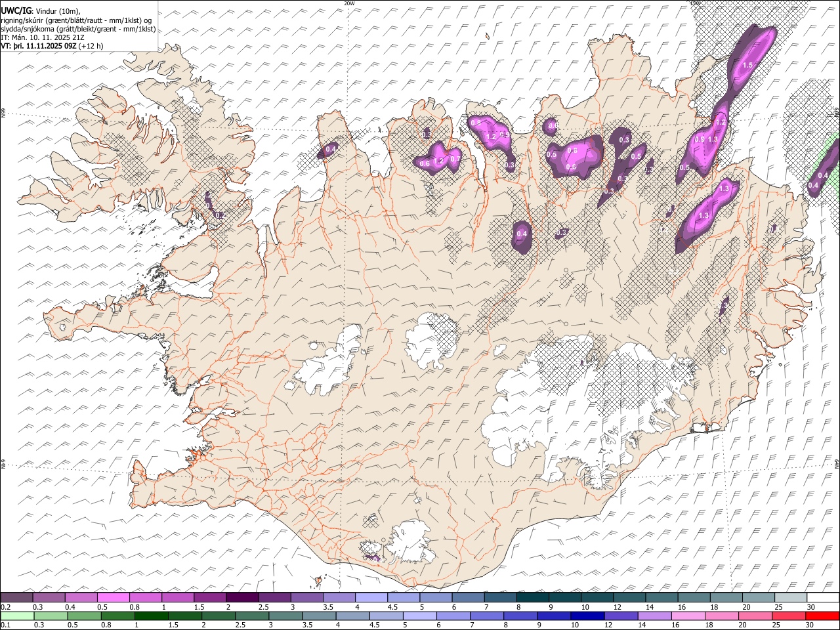Click the 'IT: Mán. 10. 11. 2025 21Z' line

[42, 37]
